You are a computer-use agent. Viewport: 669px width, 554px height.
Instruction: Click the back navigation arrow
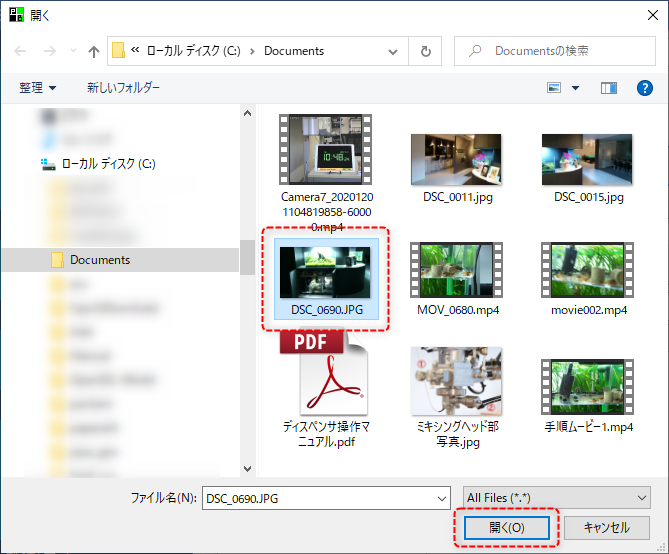click(x=21, y=51)
